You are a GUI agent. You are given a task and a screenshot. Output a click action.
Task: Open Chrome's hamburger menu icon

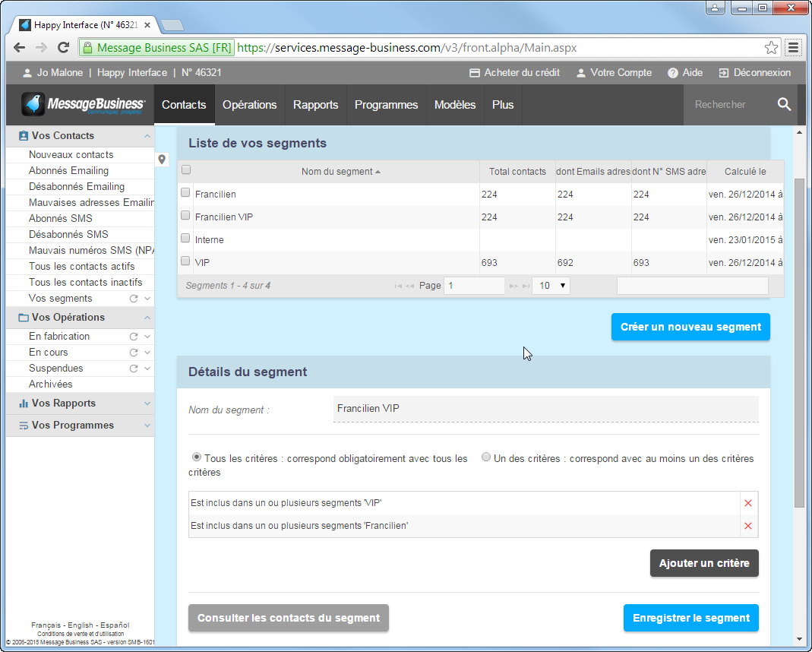pos(794,48)
